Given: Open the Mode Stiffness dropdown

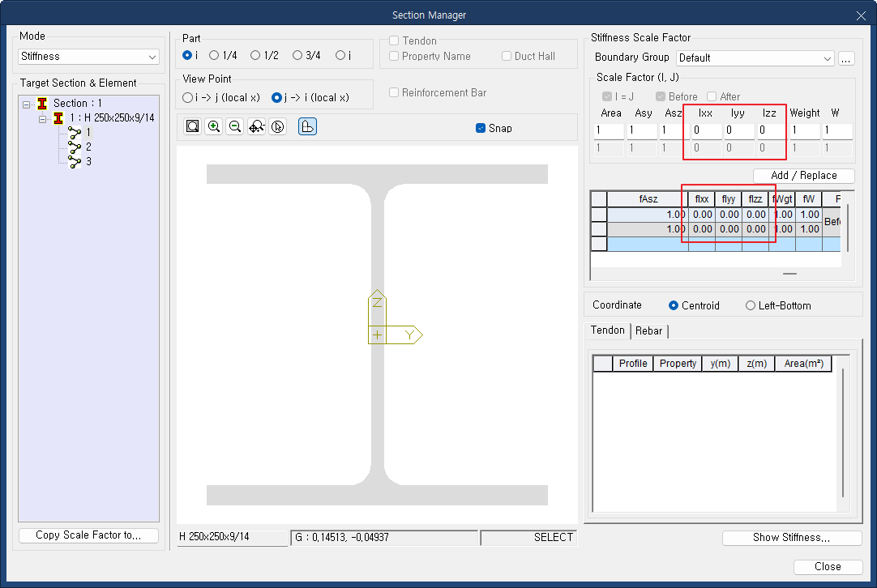Looking at the screenshot, I should 89,57.
